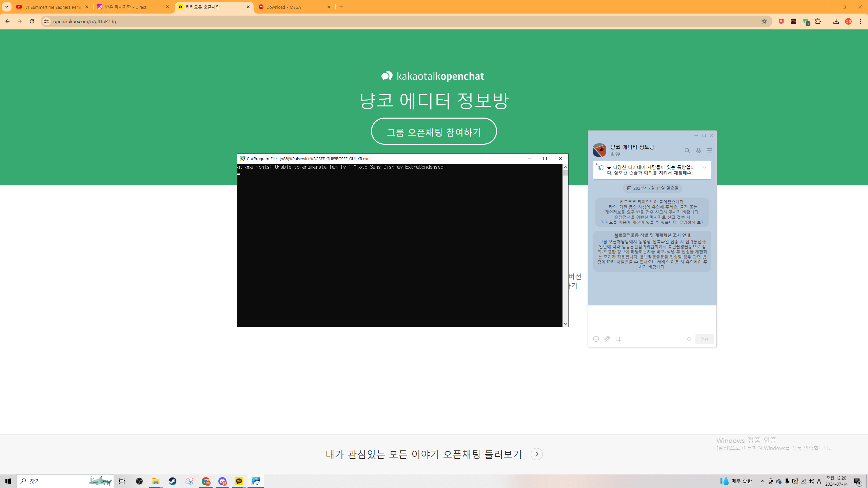Switch to the Summertime Sadness YouTube tab
The image size is (868, 488).
click(x=53, y=7)
